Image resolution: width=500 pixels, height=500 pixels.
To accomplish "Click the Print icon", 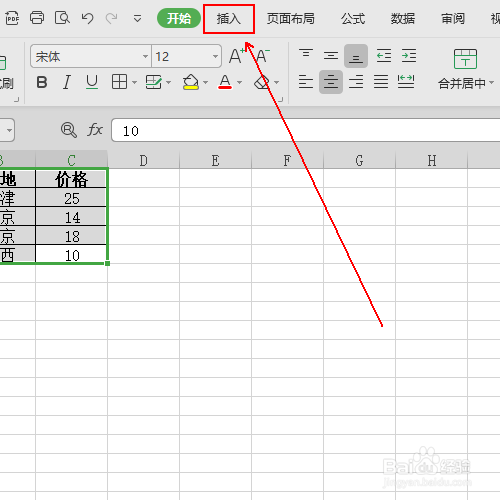I will click(37, 18).
